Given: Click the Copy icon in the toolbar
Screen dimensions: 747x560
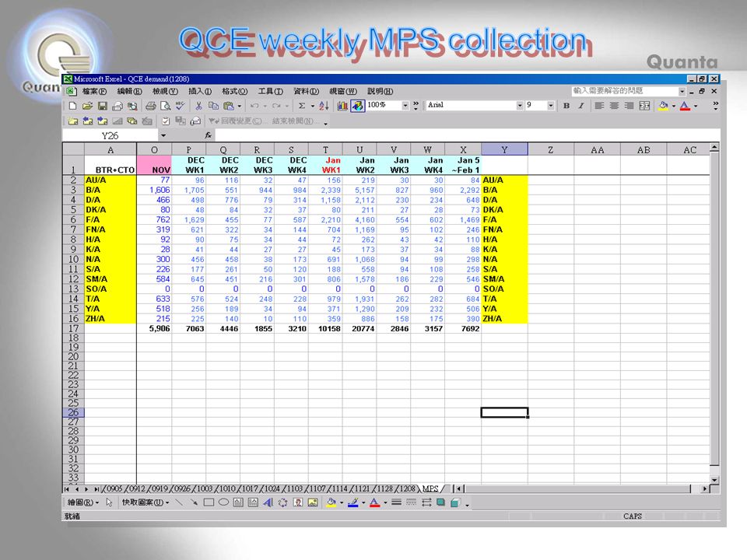Looking at the screenshot, I should coord(213,106).
